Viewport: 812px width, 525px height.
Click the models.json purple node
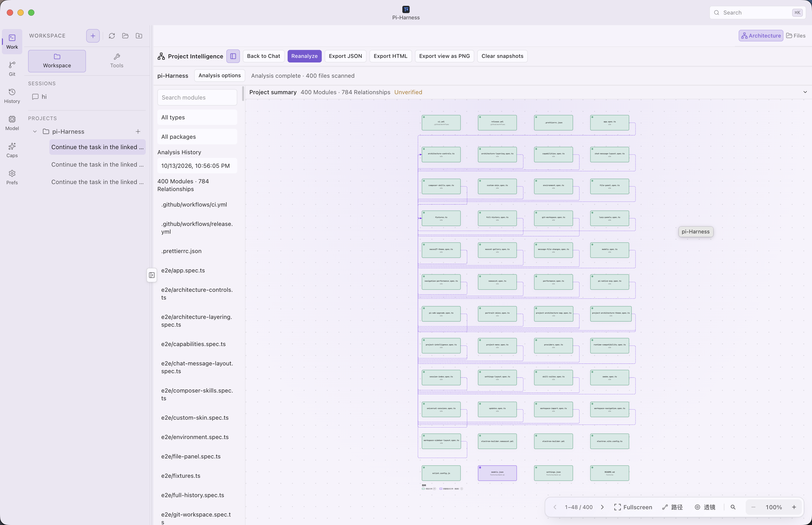coord(497,473)
